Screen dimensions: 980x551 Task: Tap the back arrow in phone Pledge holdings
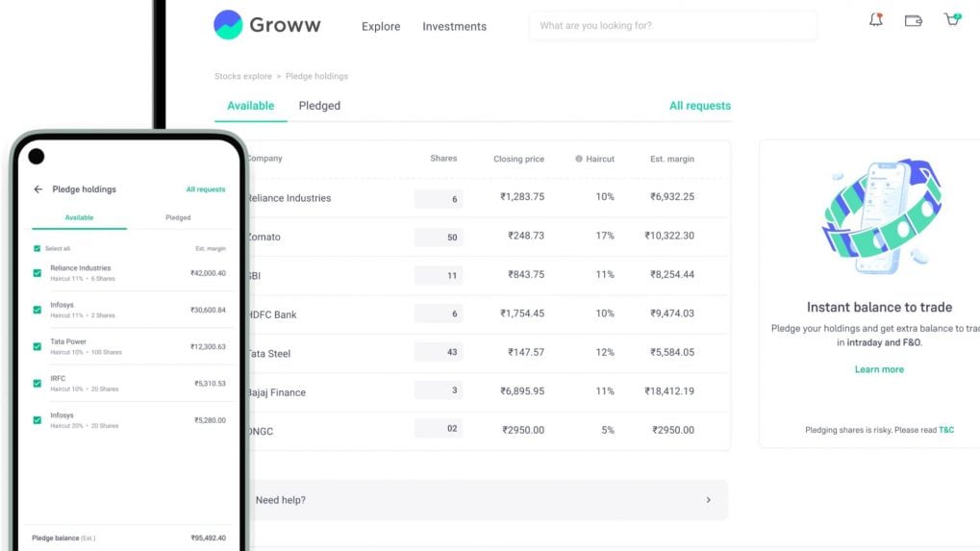pos(38,189)
